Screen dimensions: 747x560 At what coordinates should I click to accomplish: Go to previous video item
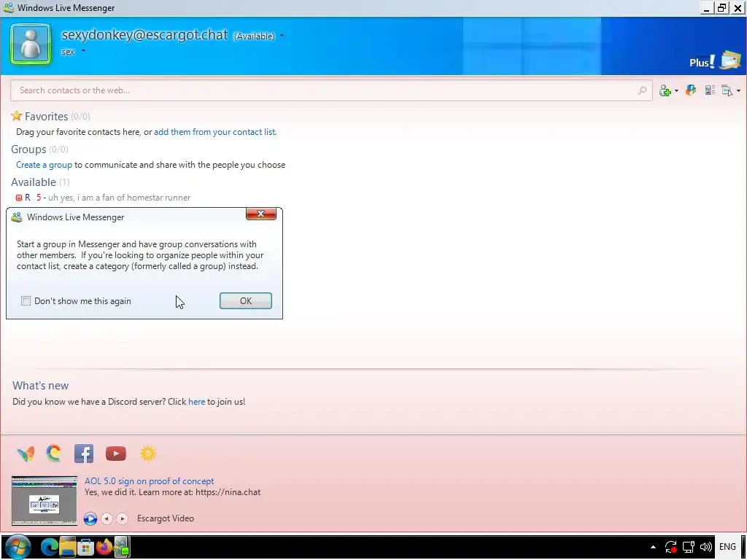click(107, 518)
